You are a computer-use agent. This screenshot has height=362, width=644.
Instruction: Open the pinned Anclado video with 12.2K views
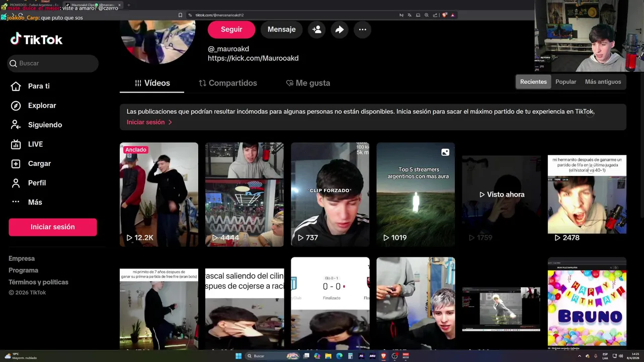159,195
